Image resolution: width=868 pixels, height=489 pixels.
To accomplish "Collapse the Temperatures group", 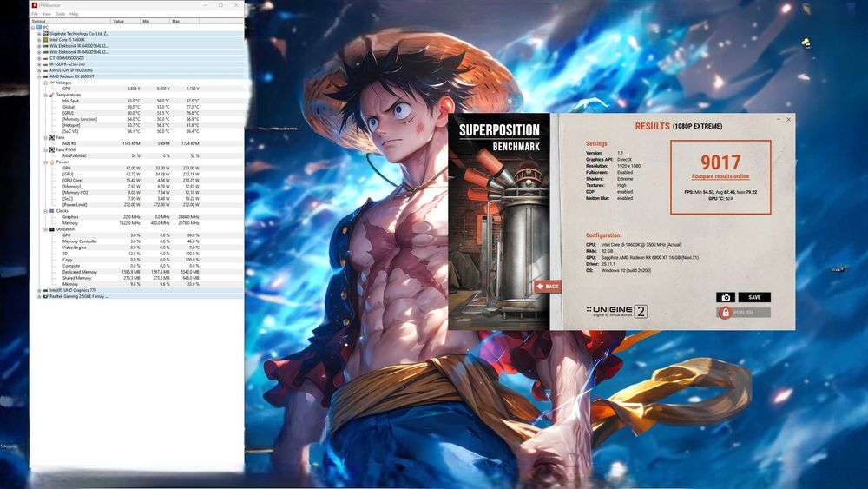I will tap(45, 95).
